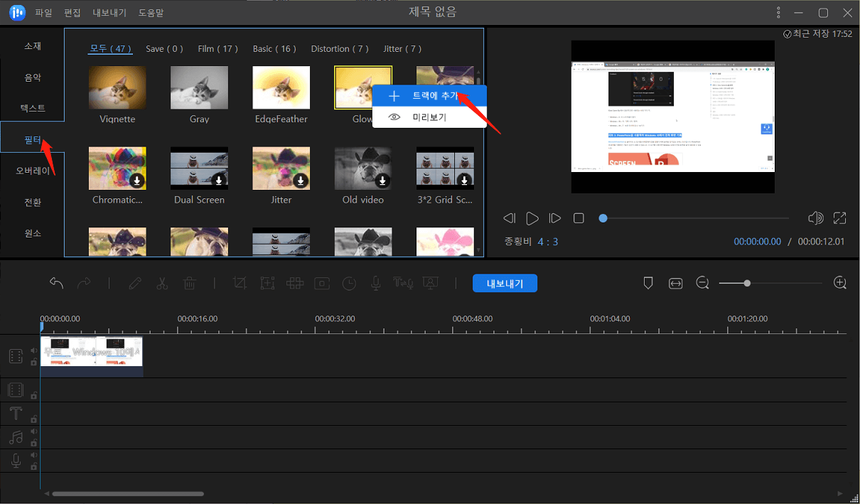The height and width of the screenshot is (504, 860).
Task: Click the Undo arrow in the timeline toolbar
Action: [57, 283]
